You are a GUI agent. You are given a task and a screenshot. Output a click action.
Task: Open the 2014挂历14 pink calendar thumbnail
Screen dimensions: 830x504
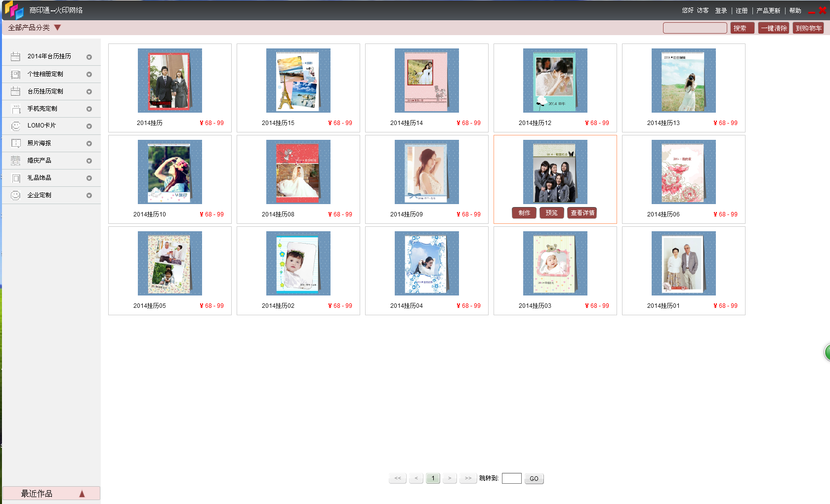(x=427, y=81)
